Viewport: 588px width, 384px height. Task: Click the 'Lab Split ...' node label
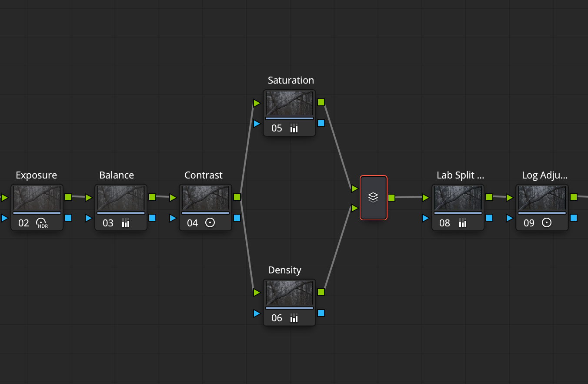tap(460, 175)
